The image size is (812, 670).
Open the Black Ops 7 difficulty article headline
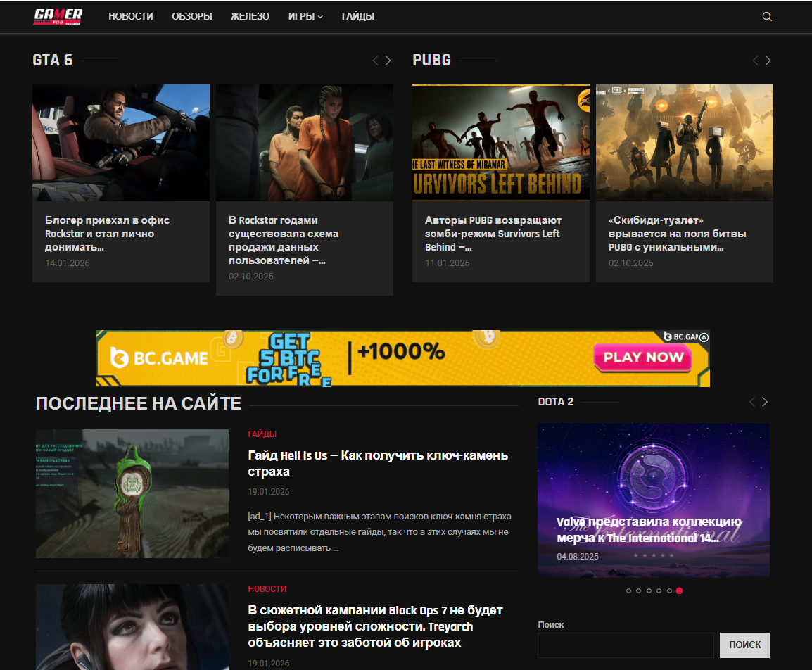pyautogui.click(x=375, y=626)
